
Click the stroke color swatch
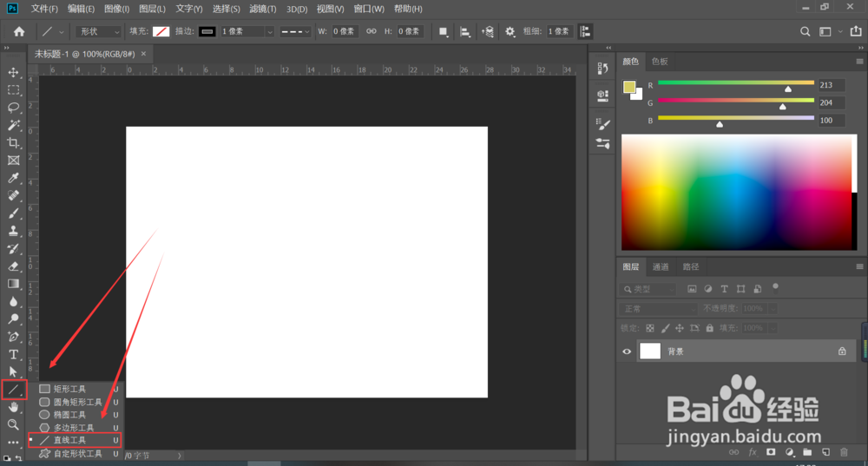click(207, 31)
